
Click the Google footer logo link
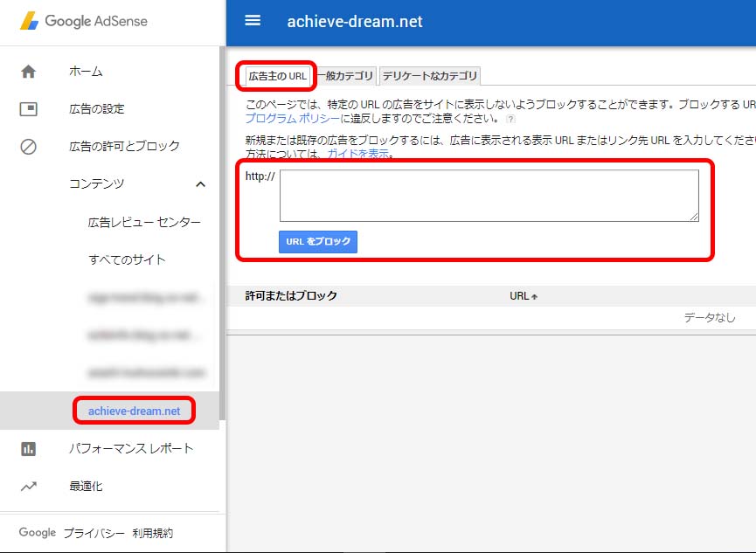coord(38,532)
